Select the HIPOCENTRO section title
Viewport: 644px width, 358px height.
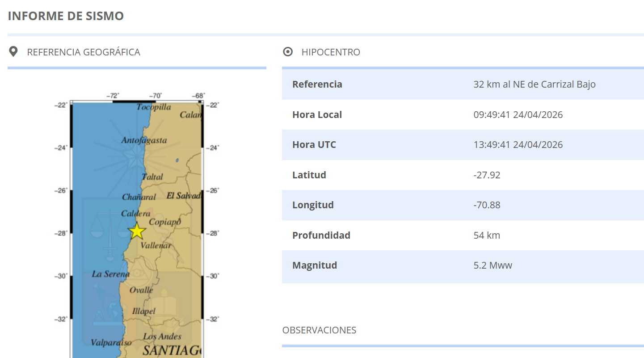click(x=331, y=52)
